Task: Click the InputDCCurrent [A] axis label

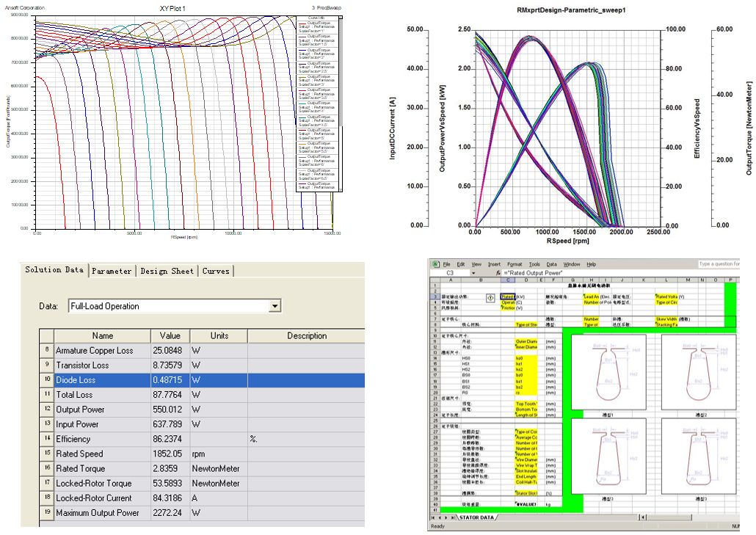Action: (393, 128)
